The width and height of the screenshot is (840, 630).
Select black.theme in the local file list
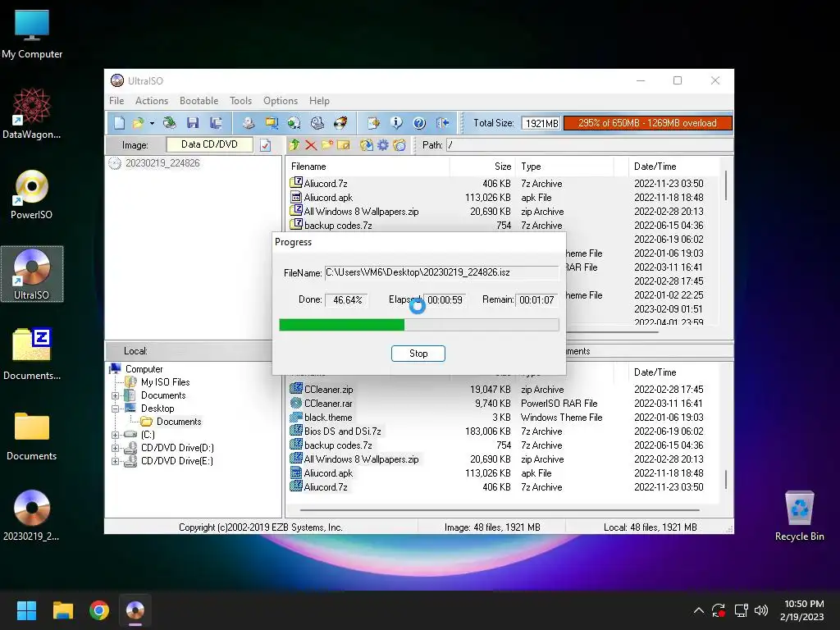(x=328, y=418)
